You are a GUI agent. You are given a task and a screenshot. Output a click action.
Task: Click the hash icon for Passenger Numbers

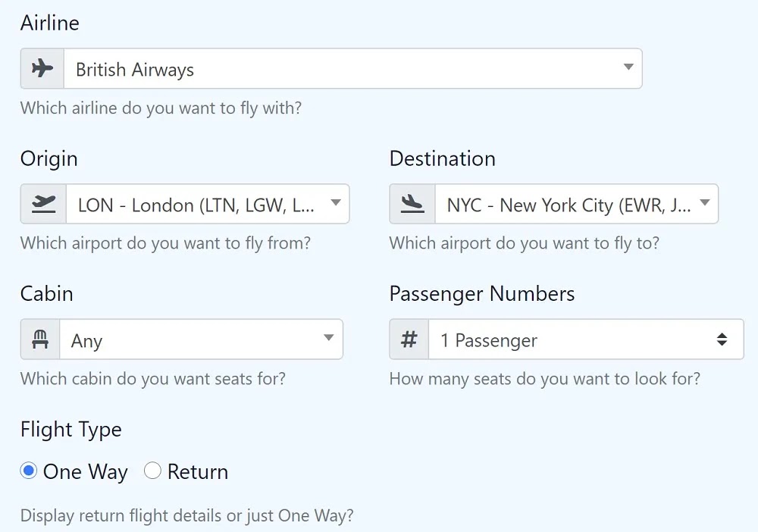tap(409, 340)
